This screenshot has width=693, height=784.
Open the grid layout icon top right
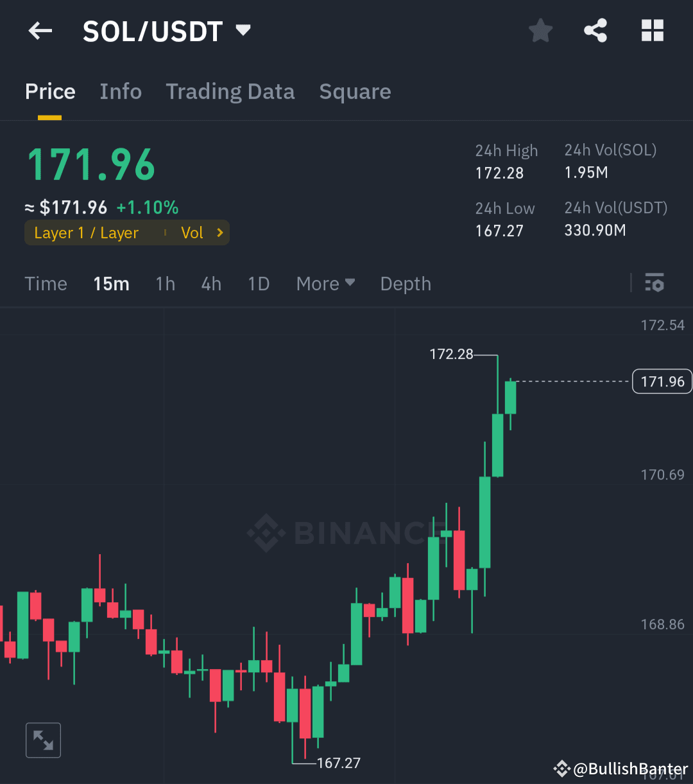click(652, 30)
